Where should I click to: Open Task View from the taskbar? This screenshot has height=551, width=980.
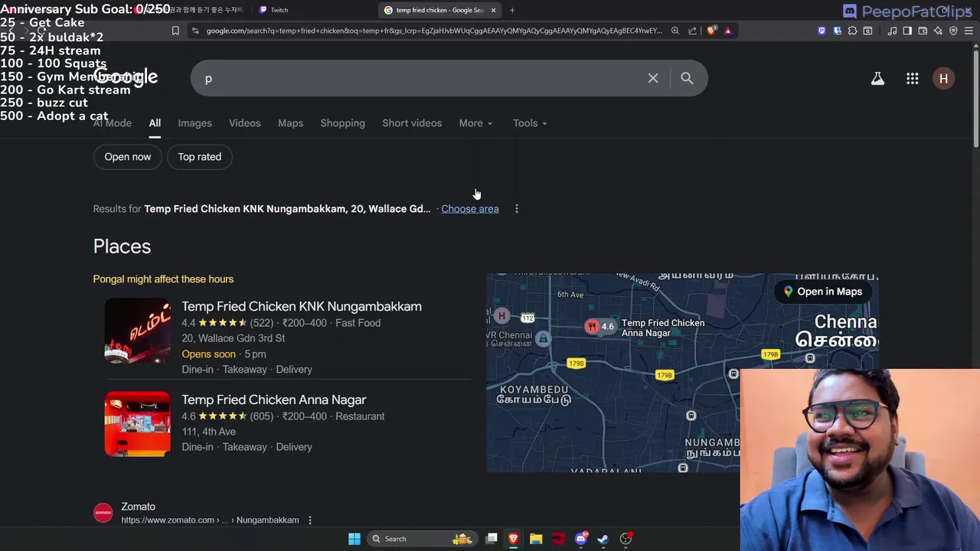pos(492,539)
